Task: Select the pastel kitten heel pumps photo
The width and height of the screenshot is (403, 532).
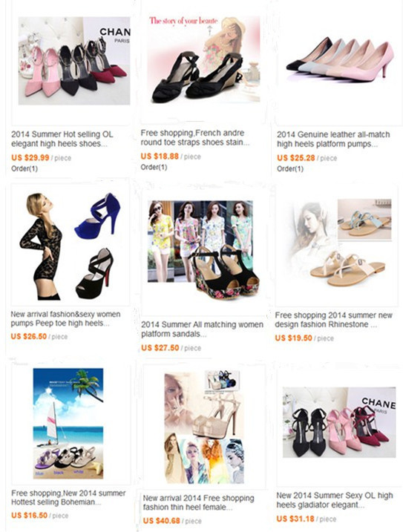Action: pyautogui.click(x=339, y=59)
